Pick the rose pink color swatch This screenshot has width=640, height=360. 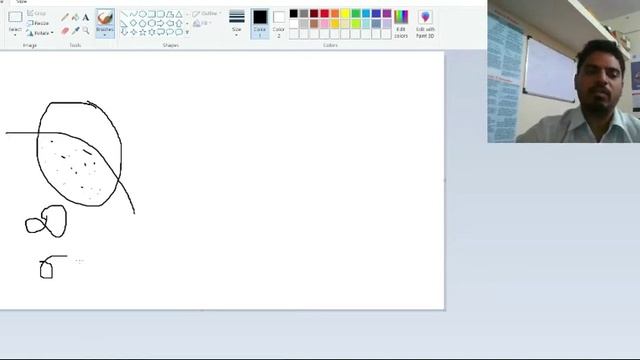(324, 24)
